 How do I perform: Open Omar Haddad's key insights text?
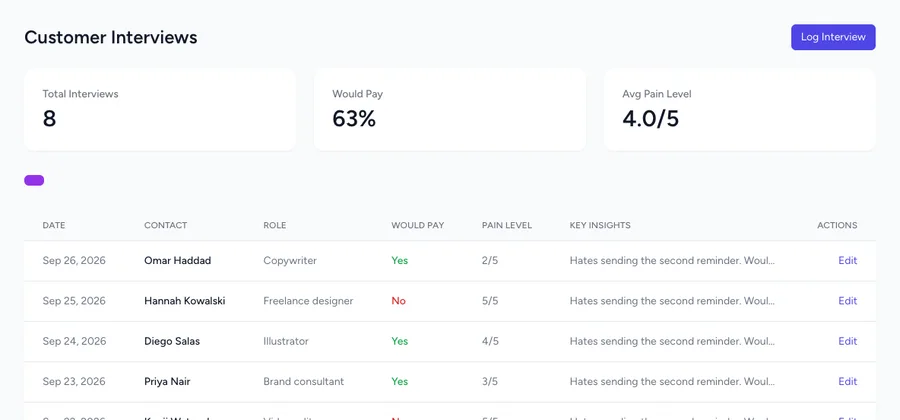(672, 260)
